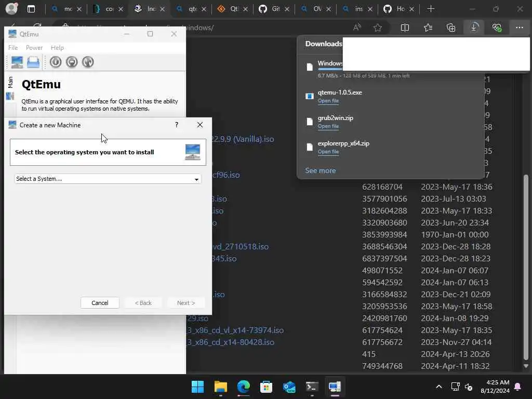532x399 pixels.
Task: Open Microsoft Edge from the taskbar
Action: coord(243,387)
